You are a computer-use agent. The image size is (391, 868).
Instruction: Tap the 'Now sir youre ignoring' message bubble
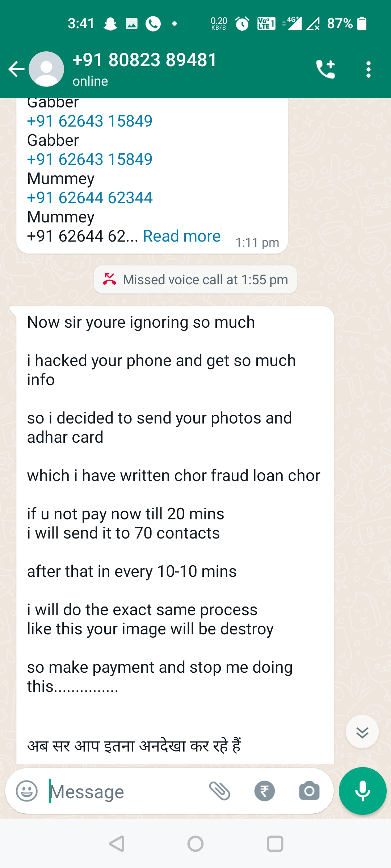click(174, 506)
